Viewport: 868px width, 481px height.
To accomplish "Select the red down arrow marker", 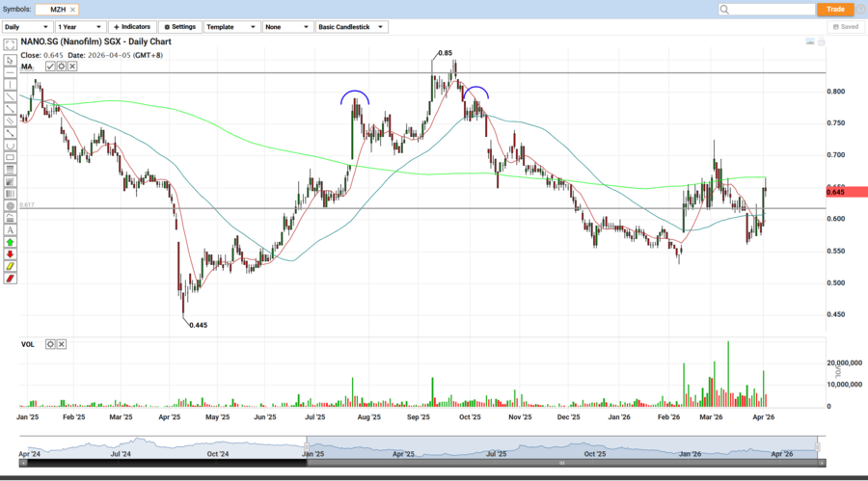I will point(10,254).
